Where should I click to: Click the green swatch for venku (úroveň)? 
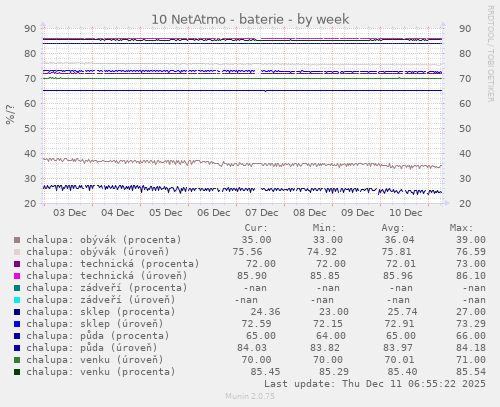(17, 360)
